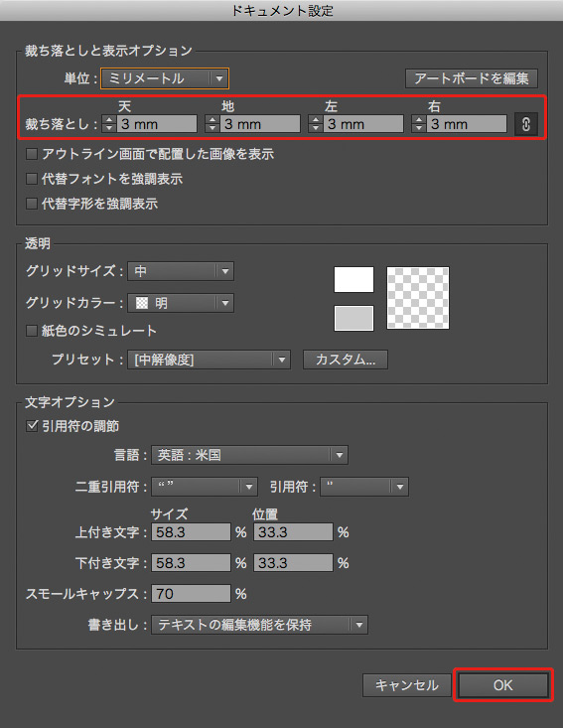Click the 下付き文字 位置 field
This screenshot has height=728, width=563.
coord(293,563)
